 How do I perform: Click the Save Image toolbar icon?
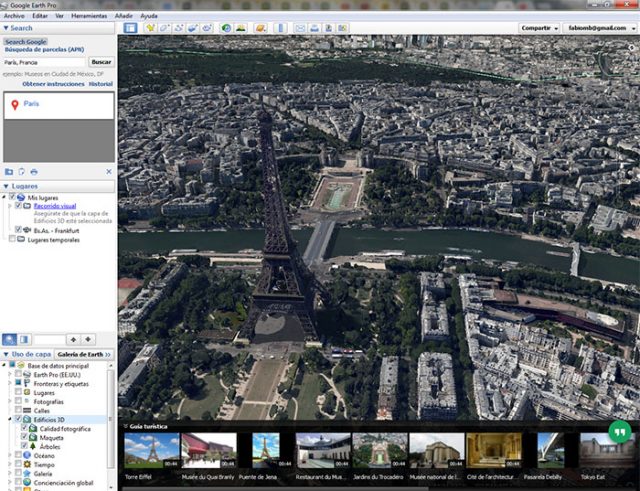click(328, 28)
